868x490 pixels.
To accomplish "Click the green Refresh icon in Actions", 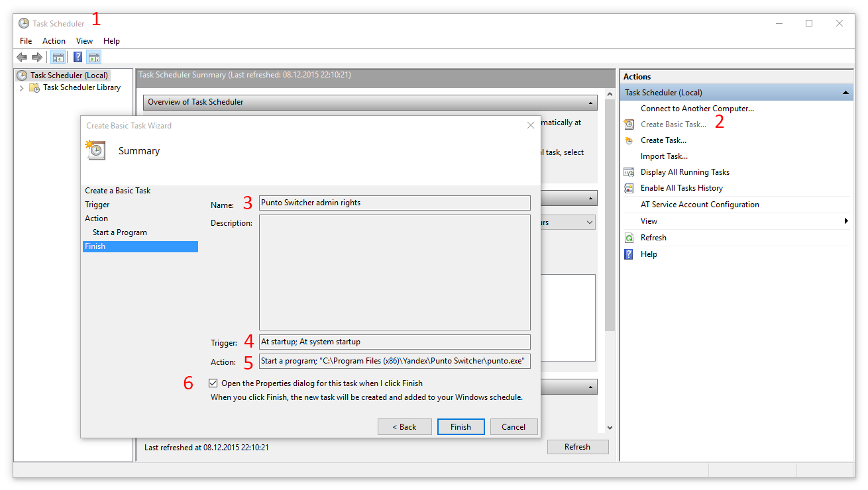I will 629,238.
